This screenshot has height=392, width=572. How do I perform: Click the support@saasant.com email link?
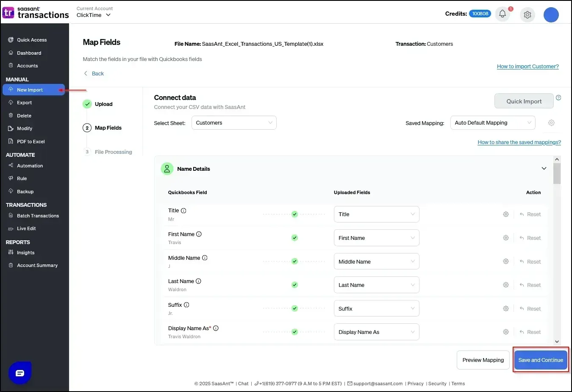click(378, 384)
